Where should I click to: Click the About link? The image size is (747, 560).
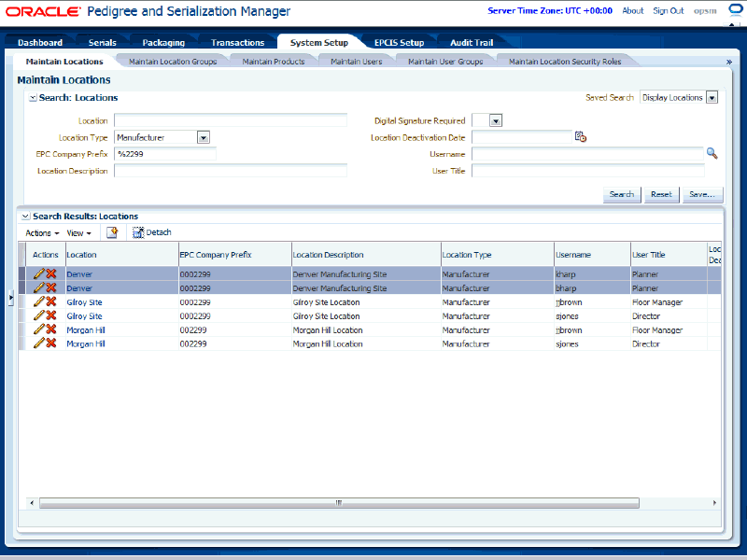click(633, 11)
